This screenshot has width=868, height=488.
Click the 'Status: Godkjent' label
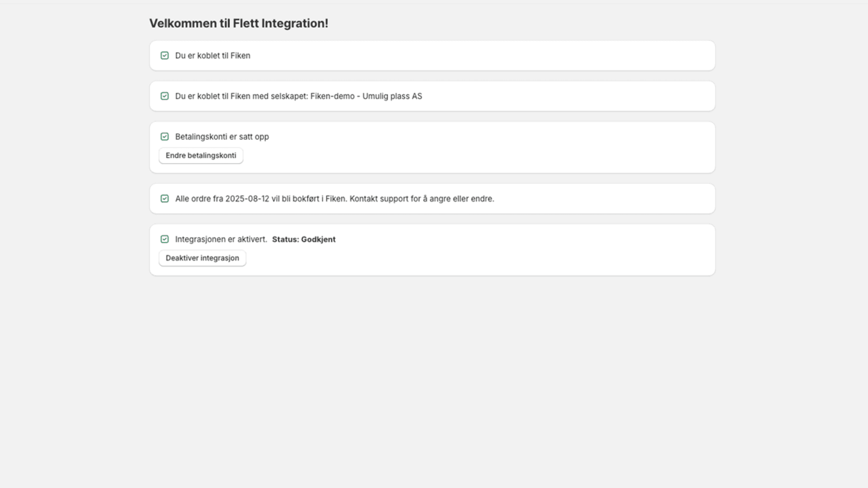[x=304, y=239]
